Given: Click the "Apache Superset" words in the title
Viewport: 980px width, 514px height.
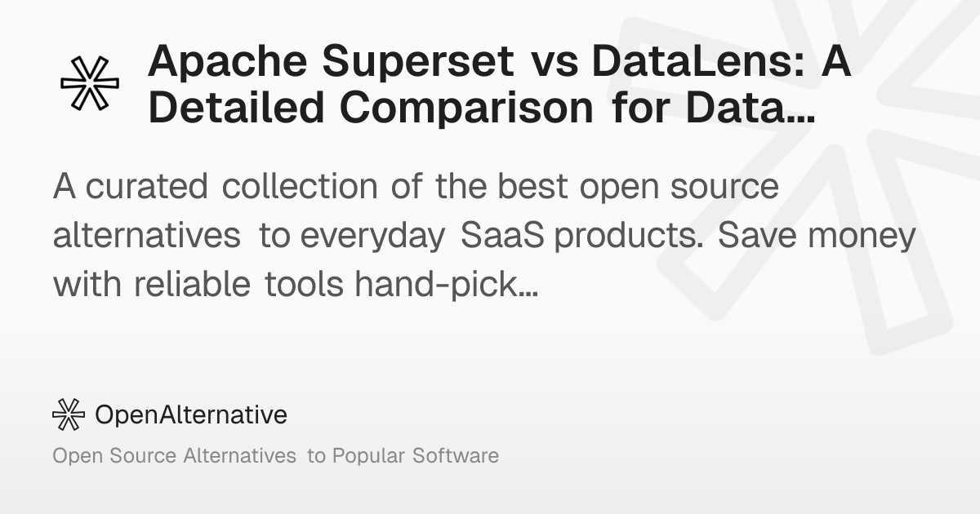Looking at the screenshot, I should [x=331, y=63].
